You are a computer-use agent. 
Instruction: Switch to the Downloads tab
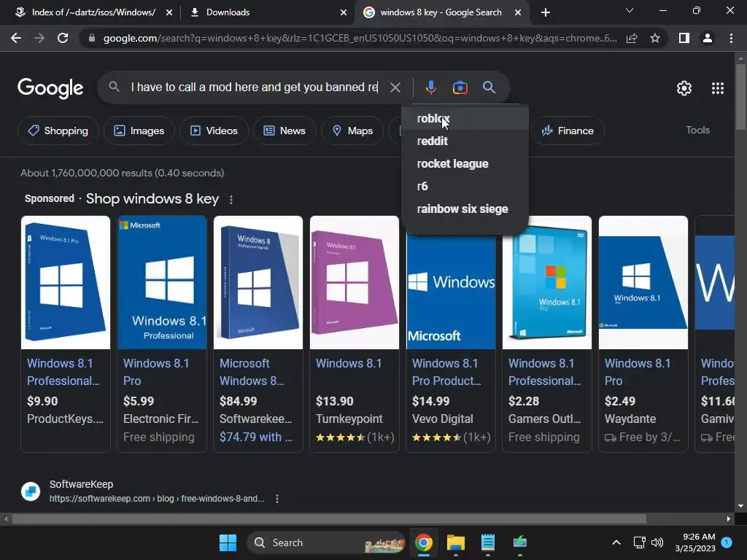tap(228, 12)
